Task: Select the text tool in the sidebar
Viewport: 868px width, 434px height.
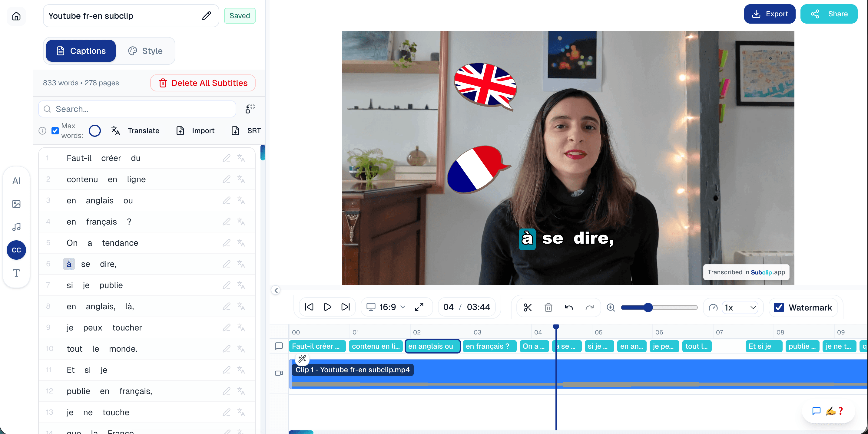Action: click(x=16, y=273)
